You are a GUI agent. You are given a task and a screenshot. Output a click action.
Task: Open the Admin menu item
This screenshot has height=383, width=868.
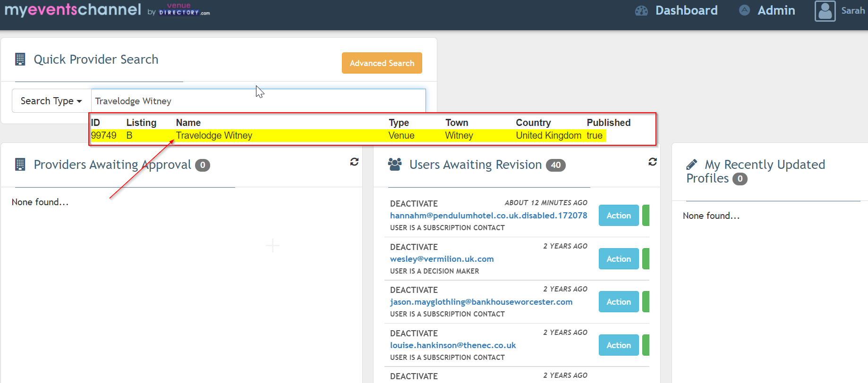point(776,10)
